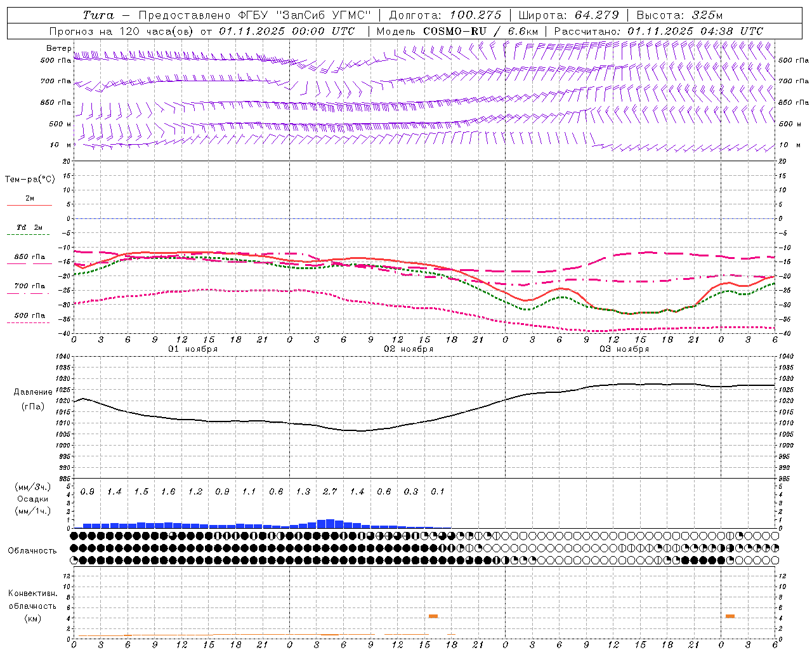Click the "0.1" three-hour precipitation value

pyautogui.click(x=438, y=491)
